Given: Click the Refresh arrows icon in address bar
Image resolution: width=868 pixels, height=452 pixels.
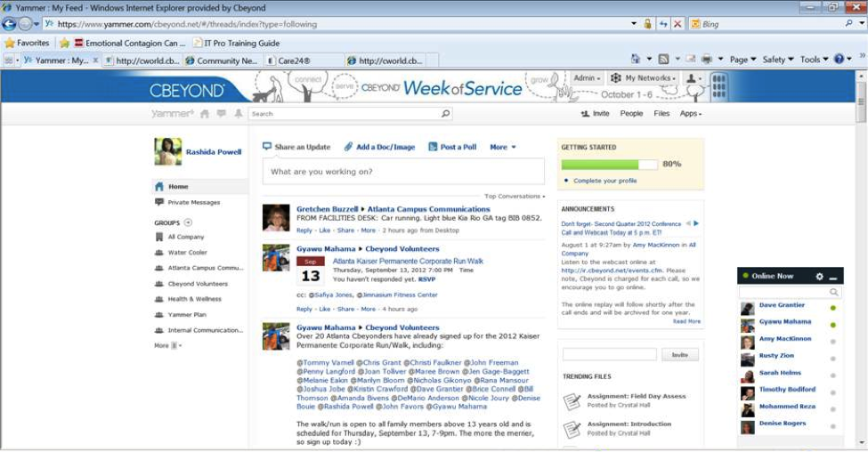Looking at the screenshot, I should pos(662,24).
